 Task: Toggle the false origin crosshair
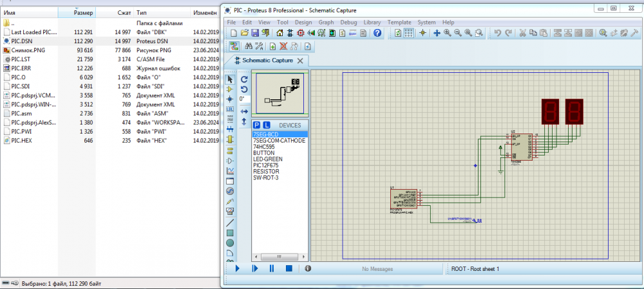pos(422,33)
